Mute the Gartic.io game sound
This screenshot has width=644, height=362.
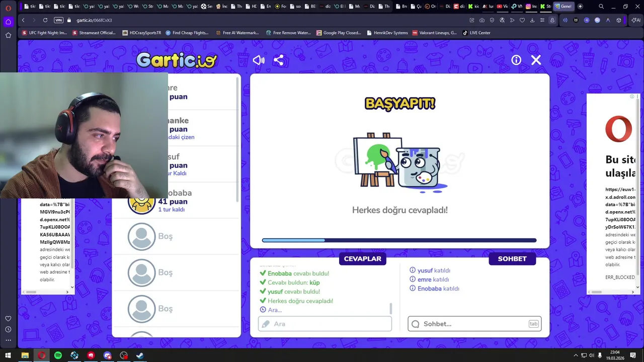(259, 60)
